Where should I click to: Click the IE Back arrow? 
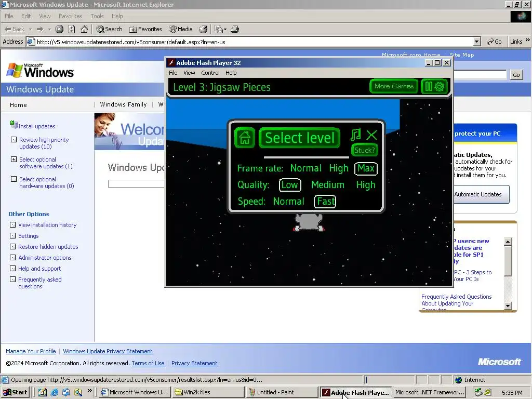click(14, 29)
